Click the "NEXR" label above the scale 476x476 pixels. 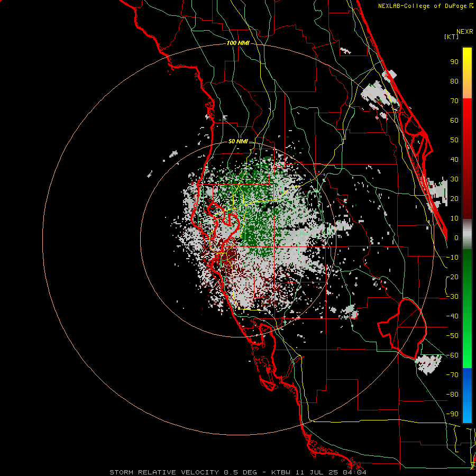[465, 32]
